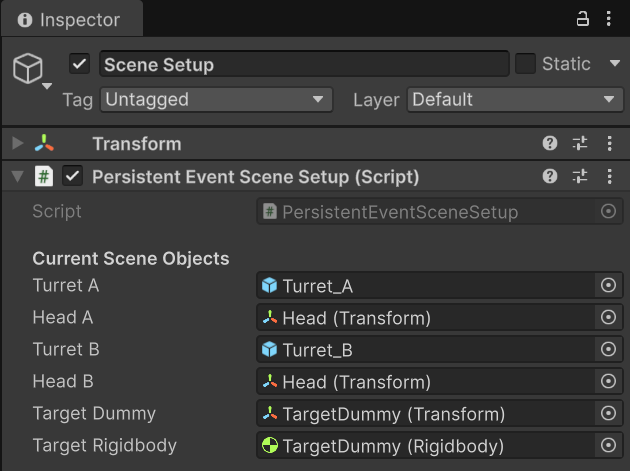This screenshot has width=630, height=471.
Task: Open the Tag dropdown set to Untagged
Action: click(217, 100)
